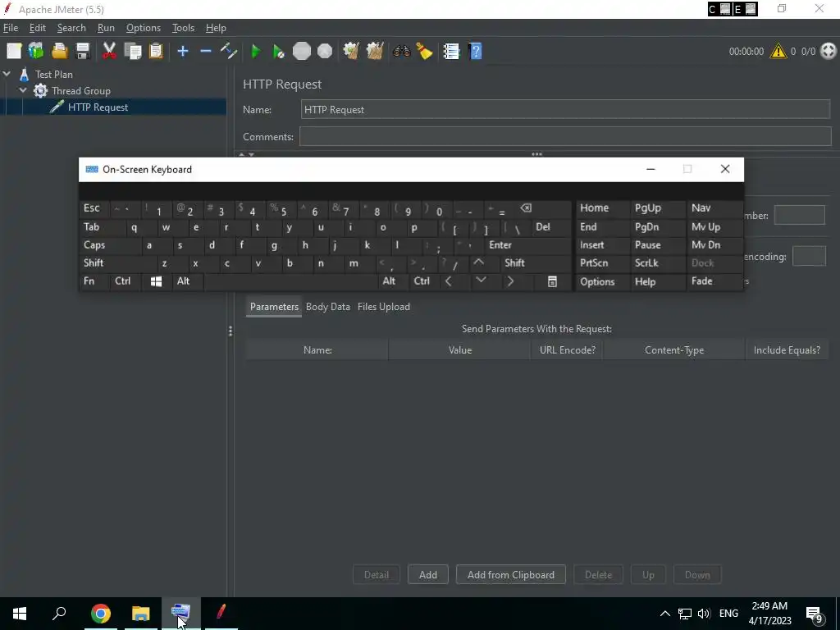Click Add from Clipboard button
This screenshot has height=630, width=840.
point(510,575)
